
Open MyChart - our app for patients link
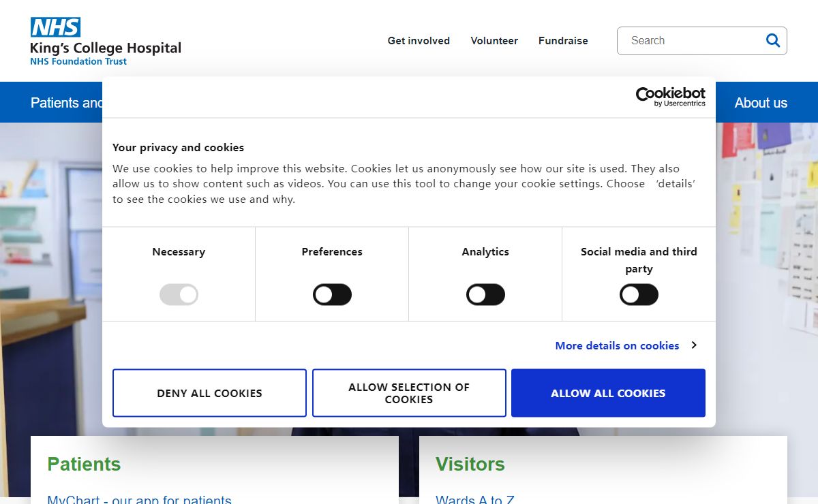click(x=139, y=499)
